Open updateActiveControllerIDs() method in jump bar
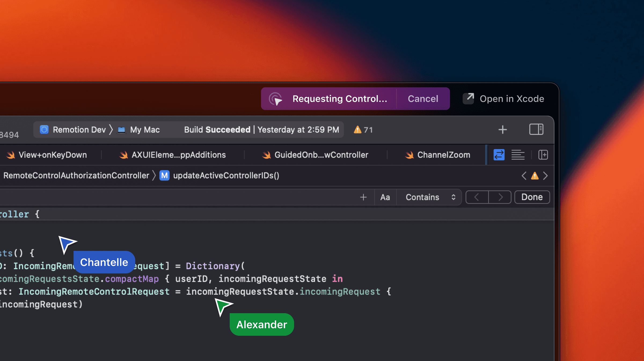Viewport: 644px width, 361px height. (226, 176)
